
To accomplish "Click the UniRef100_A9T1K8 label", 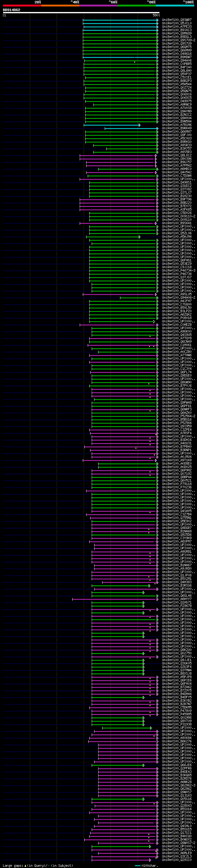I will pos(176,460).
